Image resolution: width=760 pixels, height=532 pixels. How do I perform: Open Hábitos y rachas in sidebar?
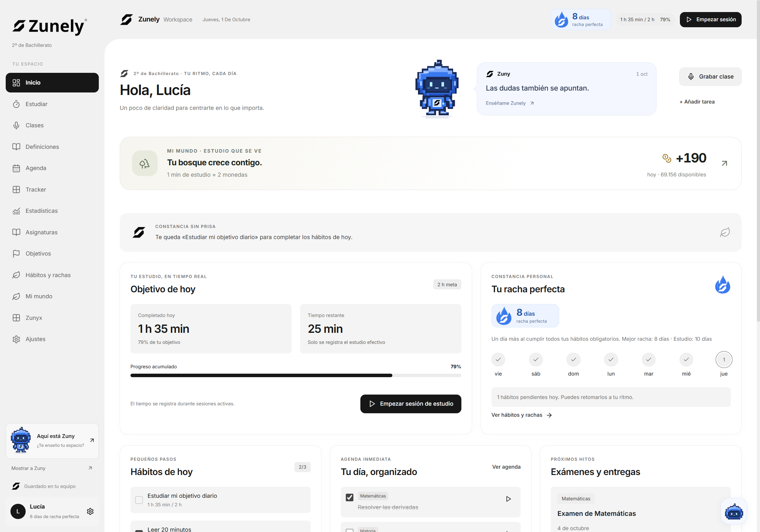coord(52,275)
